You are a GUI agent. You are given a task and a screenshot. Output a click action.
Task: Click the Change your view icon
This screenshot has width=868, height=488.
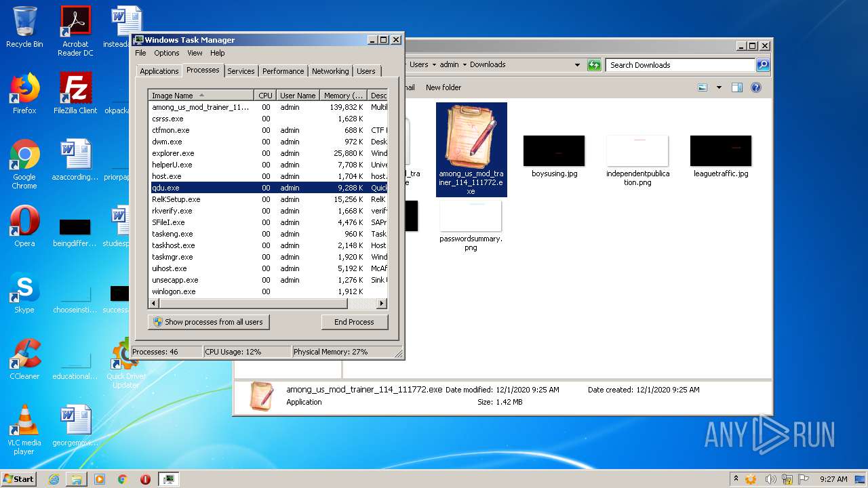[x=703, y=87]
